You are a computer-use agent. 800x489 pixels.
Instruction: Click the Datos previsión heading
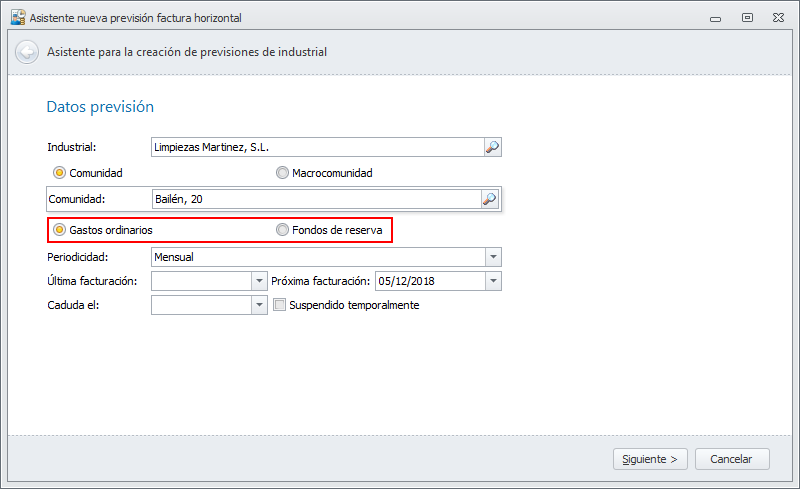point(100,107)
